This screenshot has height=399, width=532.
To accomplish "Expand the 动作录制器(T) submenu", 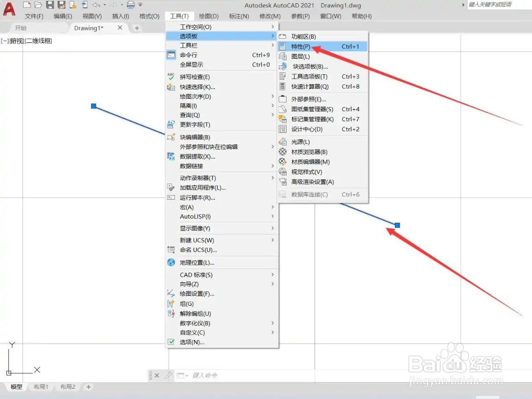I will (222, 178).
